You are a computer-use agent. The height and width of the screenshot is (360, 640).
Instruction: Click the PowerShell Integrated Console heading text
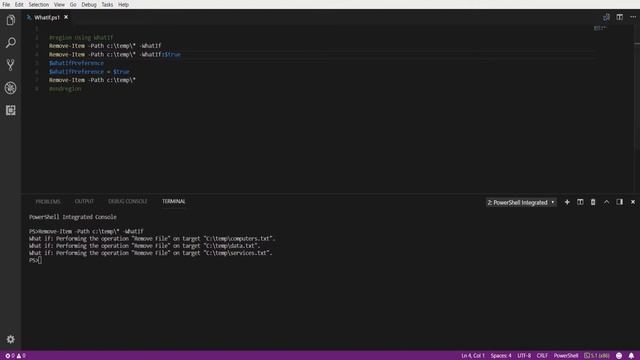[73, 217]
